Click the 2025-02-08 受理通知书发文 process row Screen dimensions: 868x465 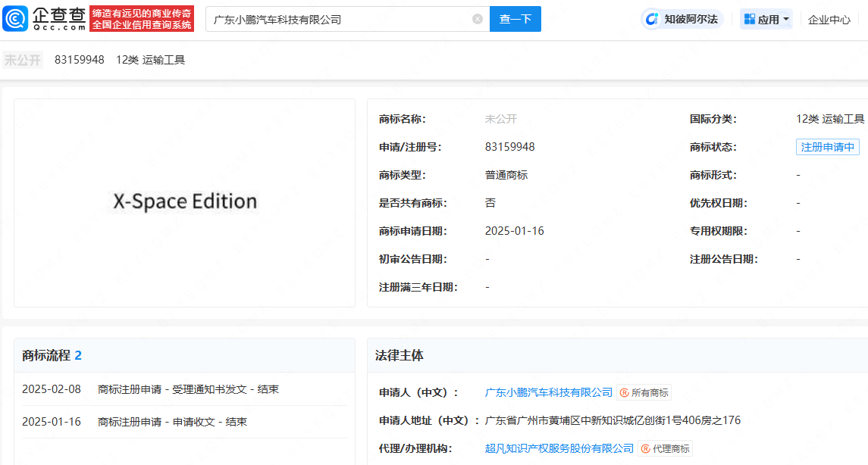pyautogui.click(x=184, y=389)
